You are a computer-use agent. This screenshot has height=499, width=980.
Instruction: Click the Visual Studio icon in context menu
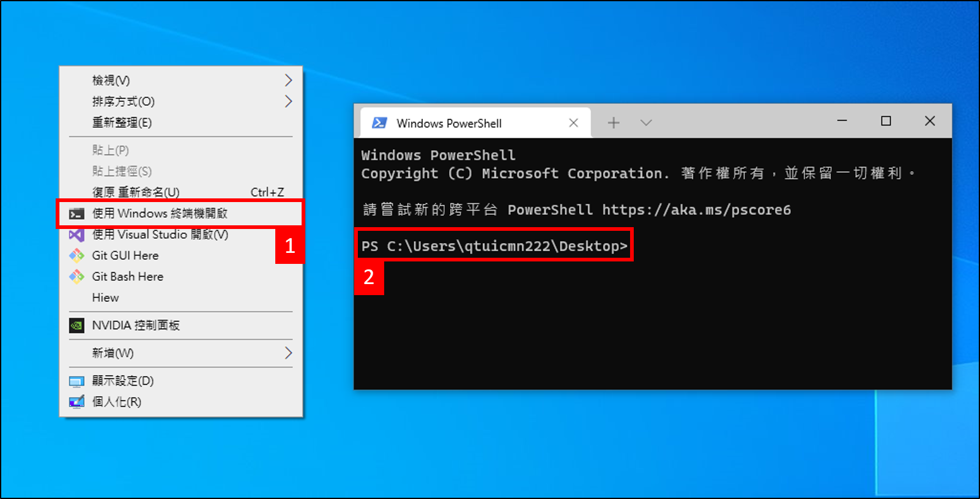click(76, 234)
